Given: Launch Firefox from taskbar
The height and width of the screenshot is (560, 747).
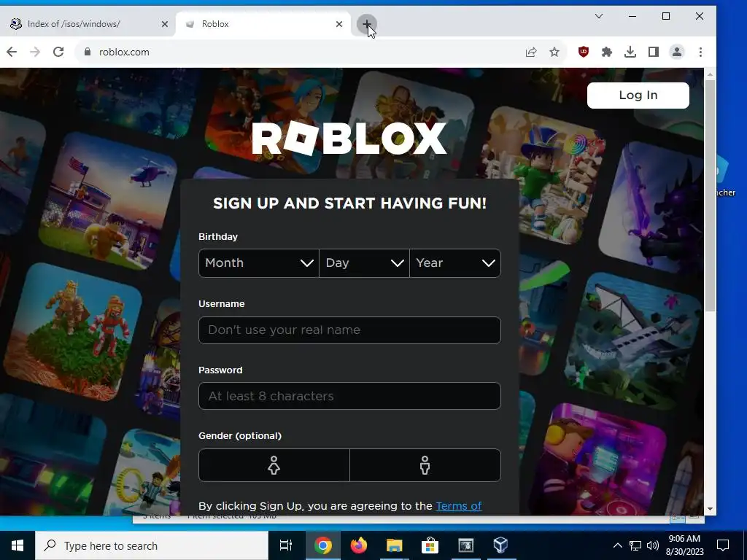Looking at the screenshot, I should click(x=359, y=545).
